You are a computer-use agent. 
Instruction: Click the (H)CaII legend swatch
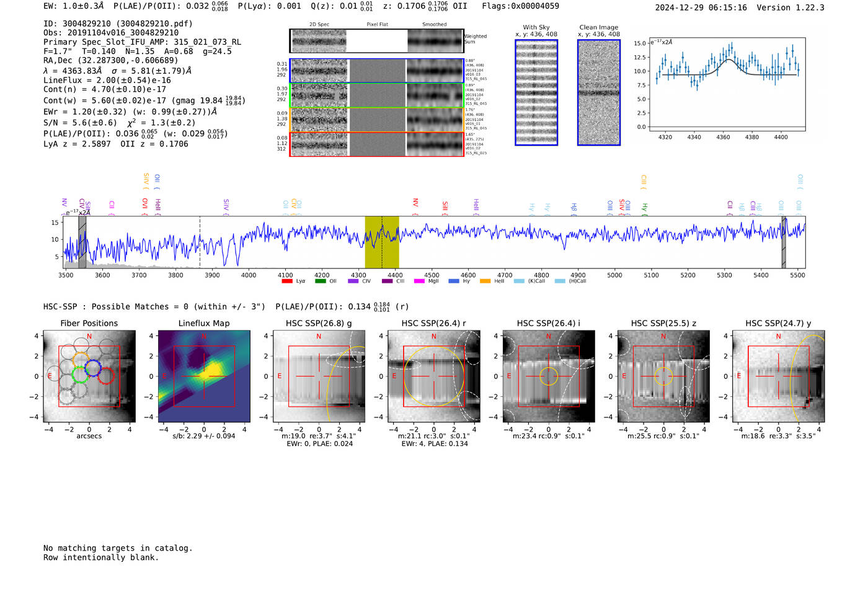[560, 281]
